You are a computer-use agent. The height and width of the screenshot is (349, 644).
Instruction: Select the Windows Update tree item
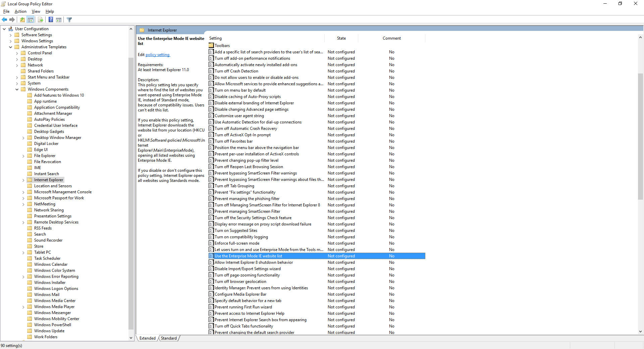point(49,331)
